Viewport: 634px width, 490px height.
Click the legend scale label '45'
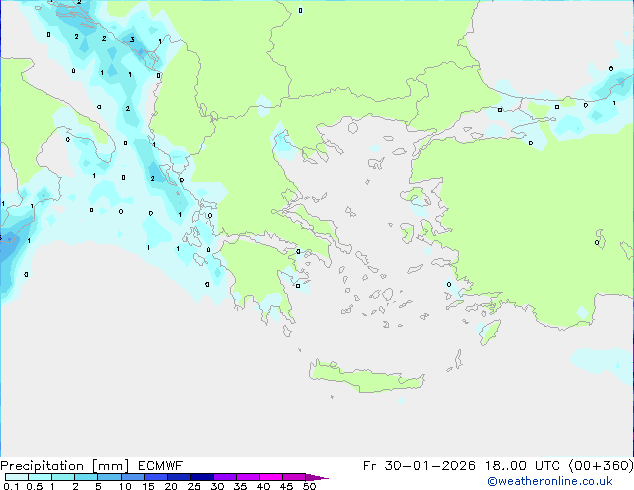coord(286,486)
